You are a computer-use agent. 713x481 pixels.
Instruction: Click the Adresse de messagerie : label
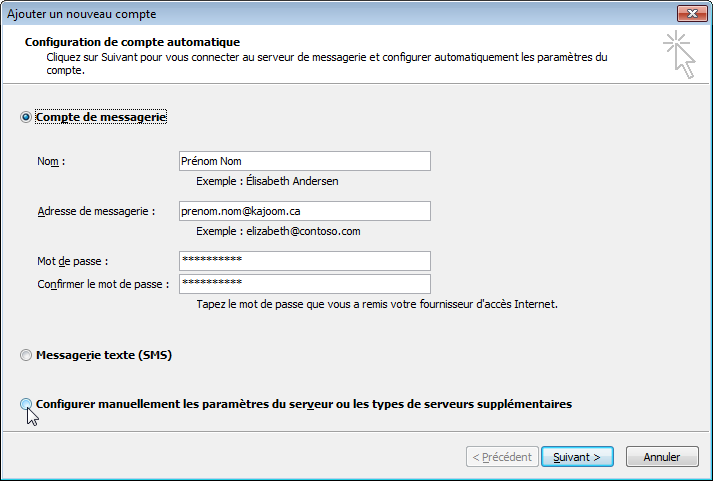point(96,211)
